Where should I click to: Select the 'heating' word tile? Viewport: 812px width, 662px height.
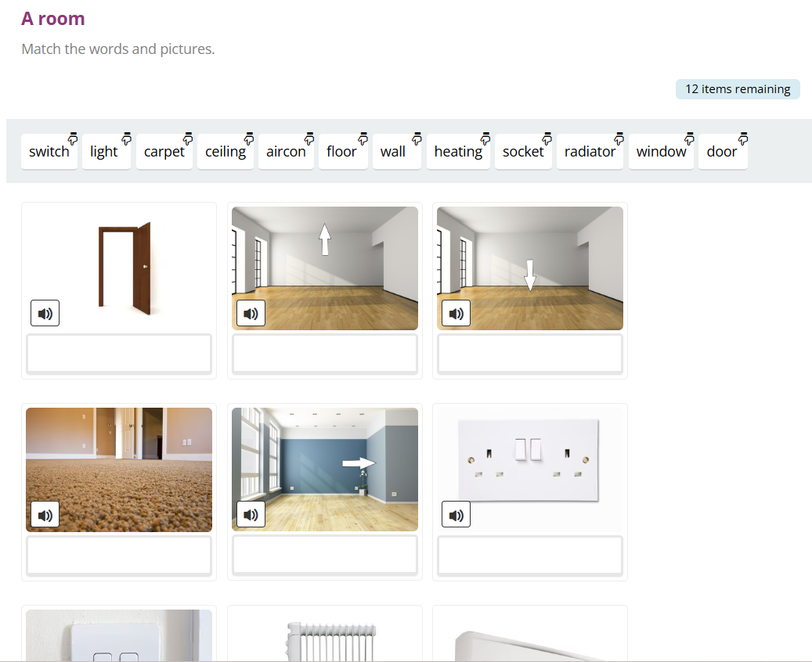point(458,152)
